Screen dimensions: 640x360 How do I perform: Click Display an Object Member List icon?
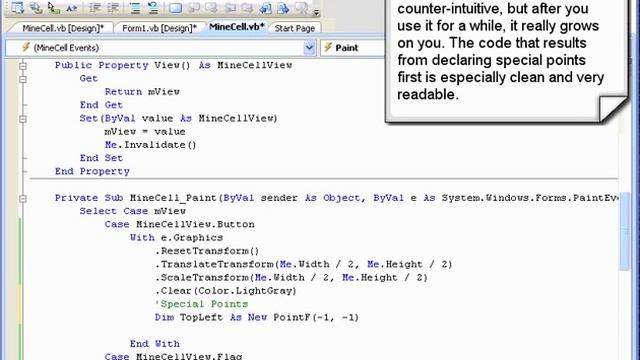[x=18, y=7]
